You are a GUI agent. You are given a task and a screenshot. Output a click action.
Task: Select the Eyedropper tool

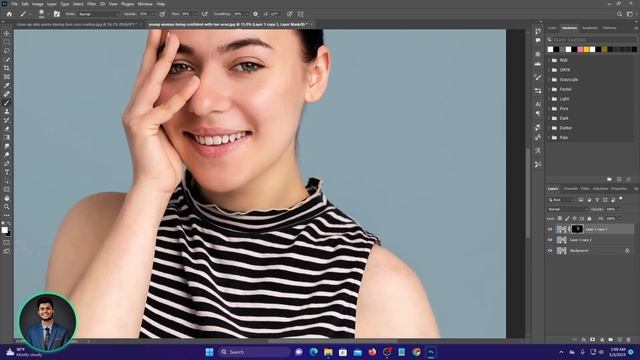pos(7,85)
